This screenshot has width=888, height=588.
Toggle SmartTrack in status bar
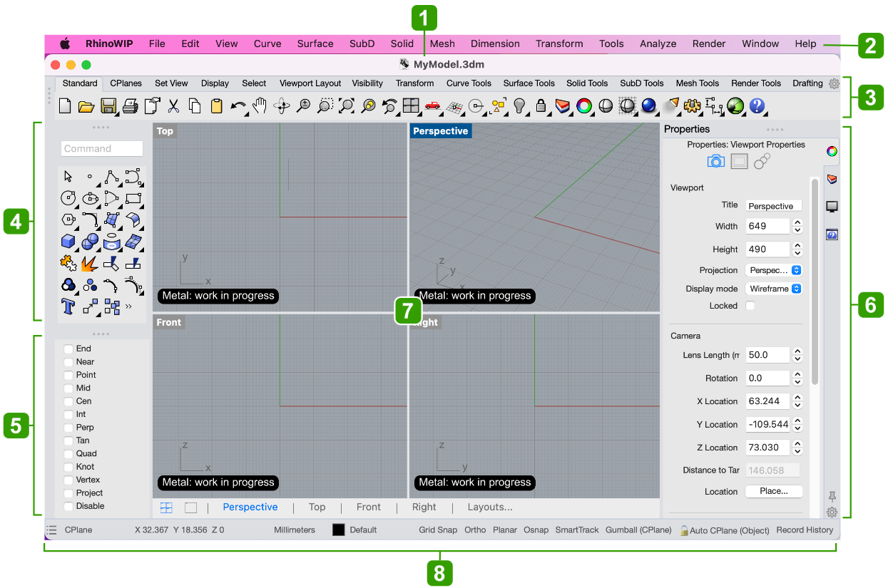(577, 530)
